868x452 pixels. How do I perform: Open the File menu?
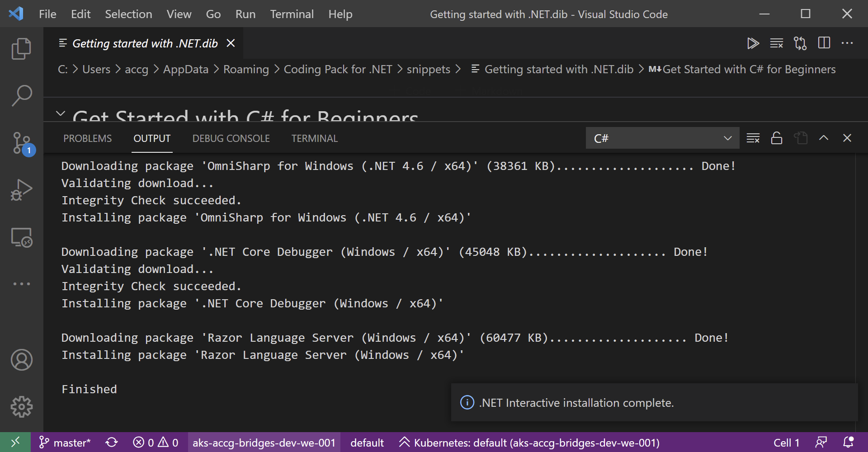(47, 14)
